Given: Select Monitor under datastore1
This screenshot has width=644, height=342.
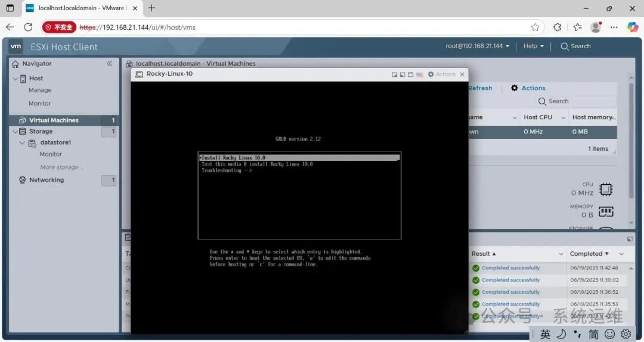Looking at the screenshot, I should tap(51, 154).
